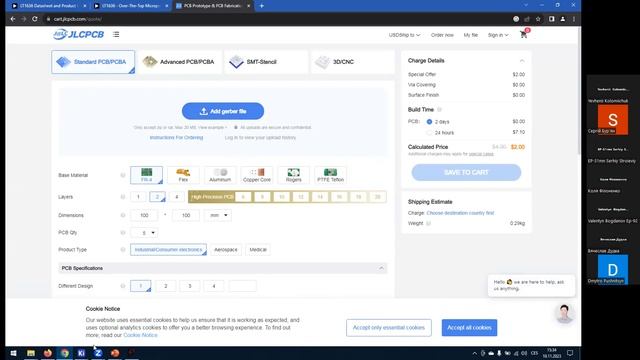This screenshot has width=640, height=360.
Task: Select FR-4 base material
Action: coord(147,175)
